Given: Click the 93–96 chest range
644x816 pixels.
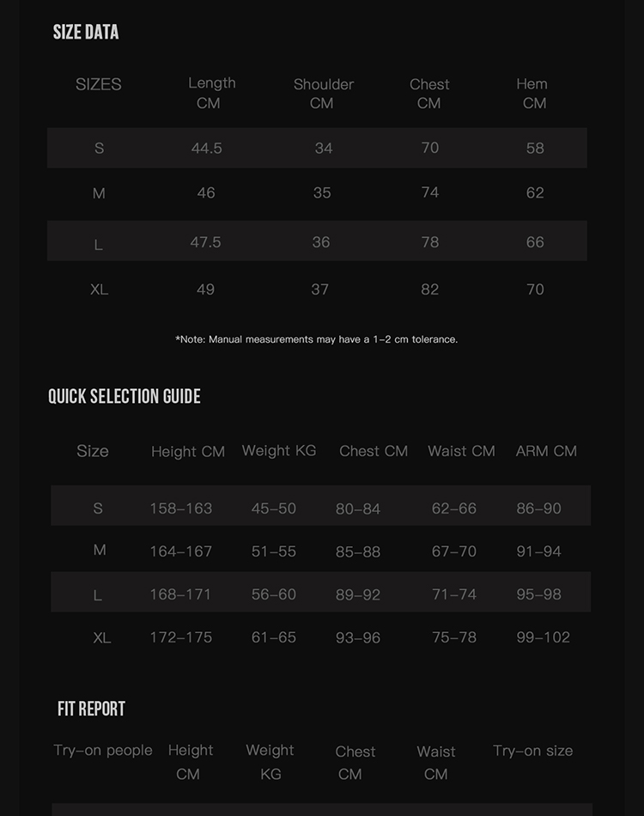Looking at the screenshot, I should pyautogui.click(x=358, y=638).
